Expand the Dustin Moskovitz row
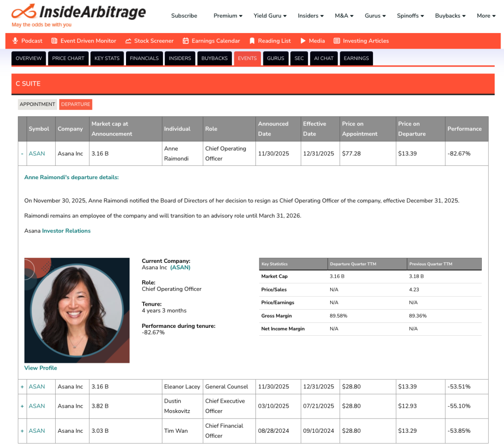 coord(22,406)
